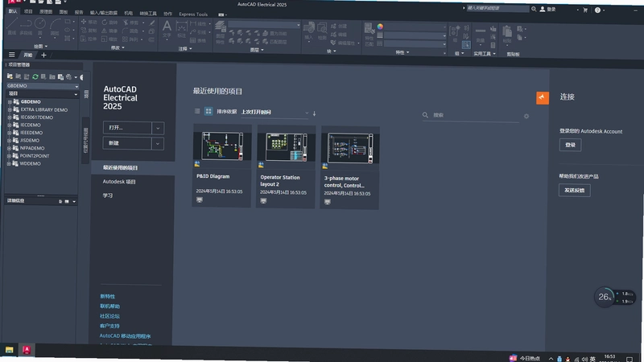Open the sort by 上次打开时间 dropdown
The height and width of the screenshot is (362, 644).
point(275,112)
